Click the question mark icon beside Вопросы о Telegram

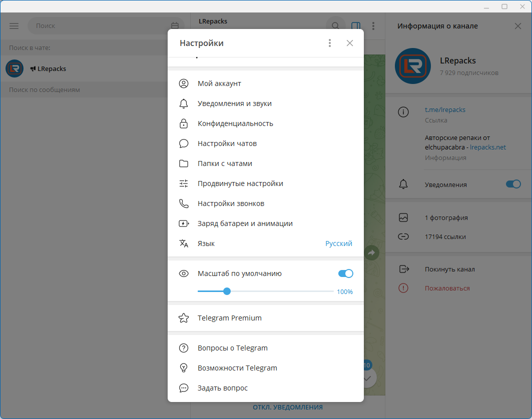(x=184, y=348)
